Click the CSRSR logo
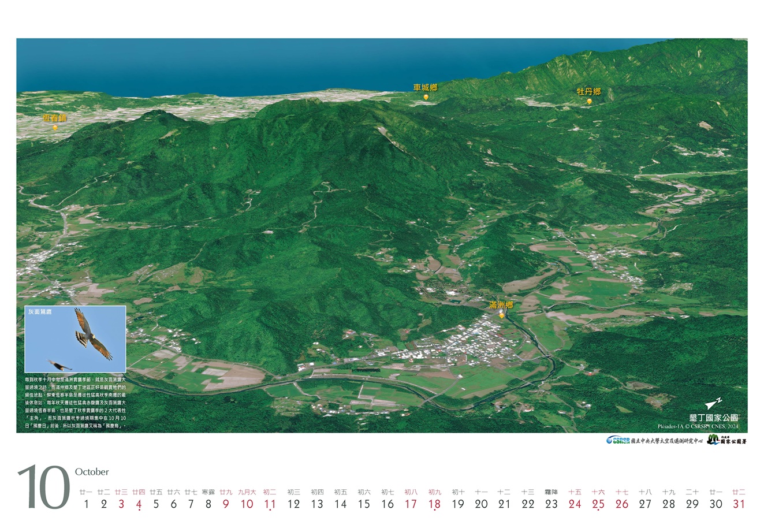The width and height of the screenshot is (764, 532). tap(617, 440)
